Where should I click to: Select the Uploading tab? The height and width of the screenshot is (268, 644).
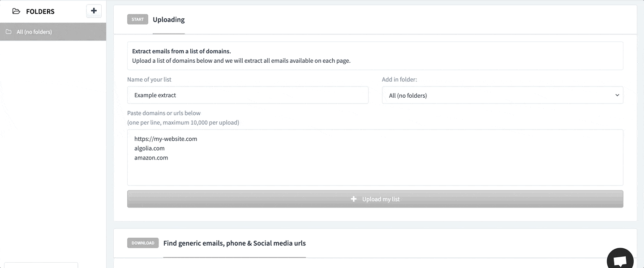(x=168, y=20)
